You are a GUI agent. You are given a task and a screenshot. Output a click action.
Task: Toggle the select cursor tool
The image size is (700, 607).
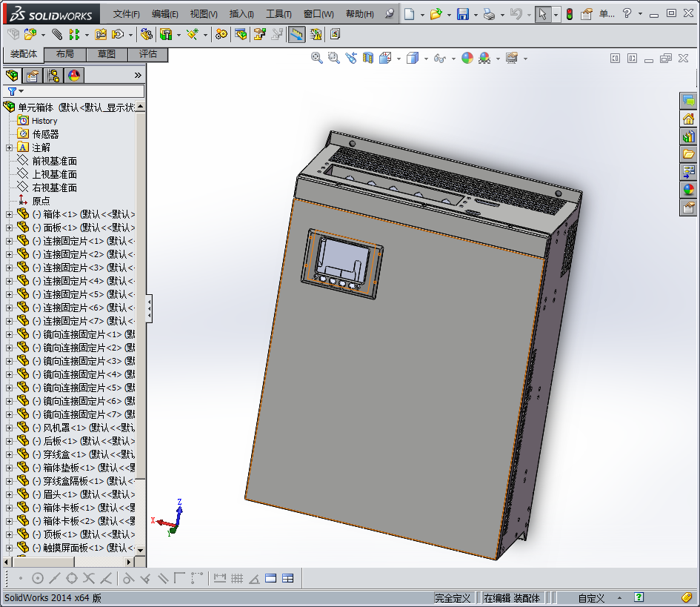click(x=543, y=14)
